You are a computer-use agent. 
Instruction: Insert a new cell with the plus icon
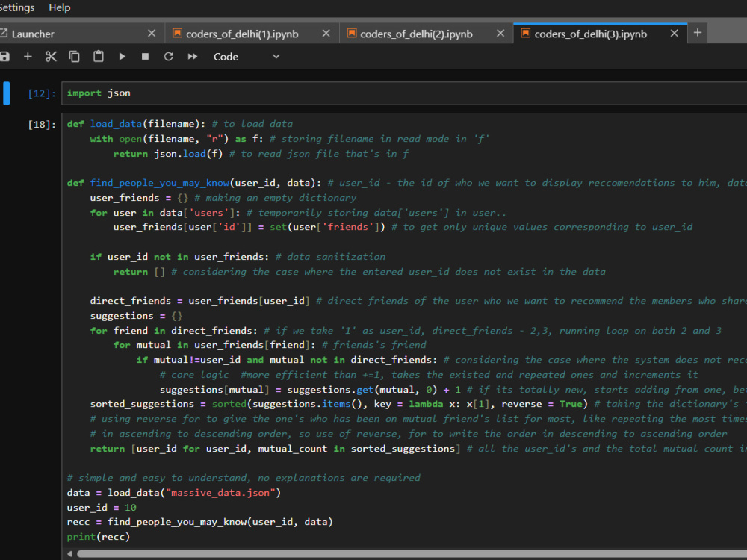tap(28, 57)
